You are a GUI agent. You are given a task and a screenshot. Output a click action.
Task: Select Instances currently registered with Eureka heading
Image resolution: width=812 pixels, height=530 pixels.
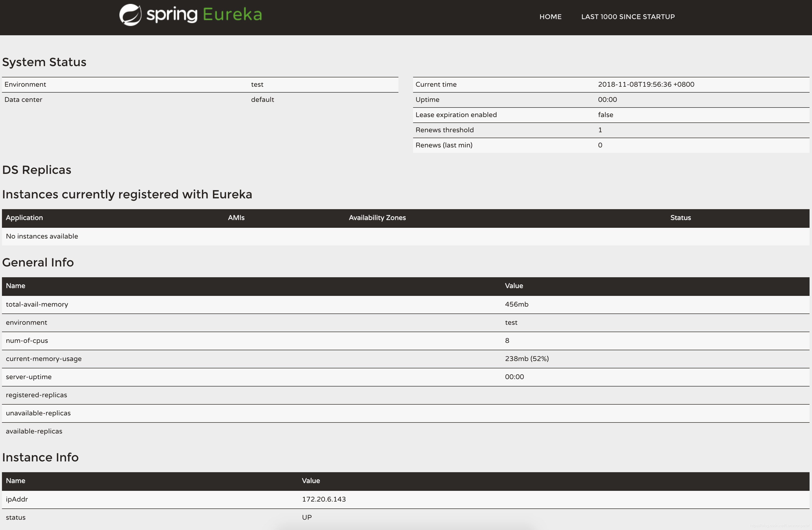click(x=127, y=194)
